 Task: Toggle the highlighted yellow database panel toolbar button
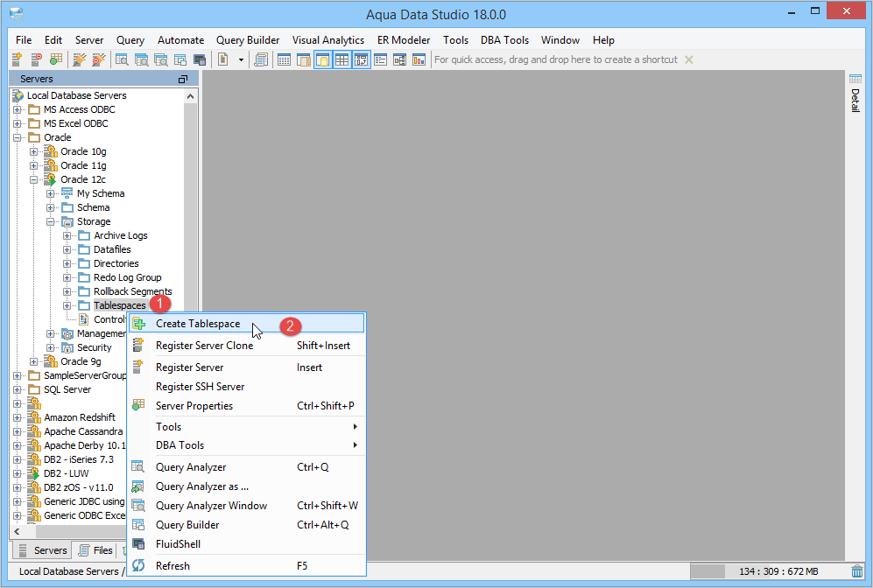point(323,59)
